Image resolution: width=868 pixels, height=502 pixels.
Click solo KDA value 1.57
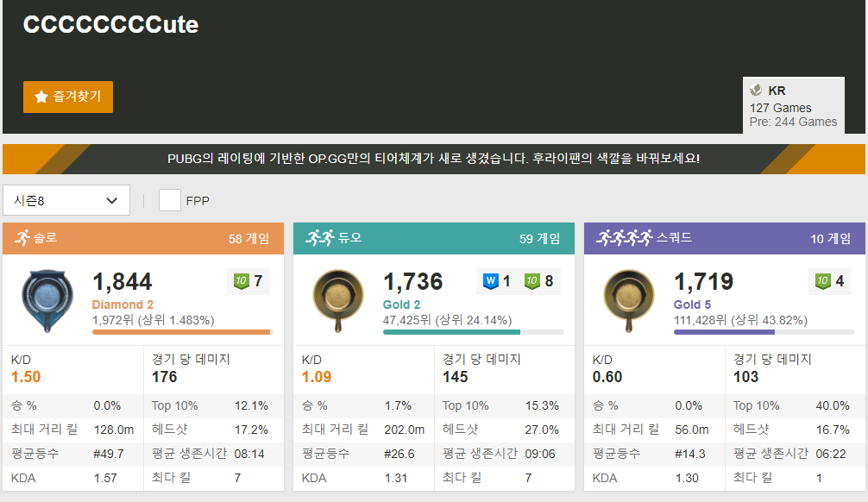[x=105, y=478]
